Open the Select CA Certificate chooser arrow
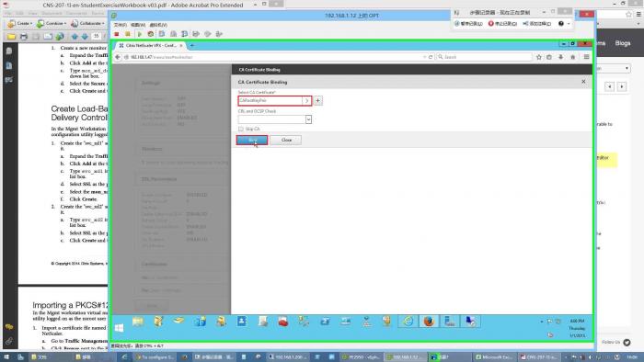This screenshot has height=362, width=644. click(x=306, y=100)
